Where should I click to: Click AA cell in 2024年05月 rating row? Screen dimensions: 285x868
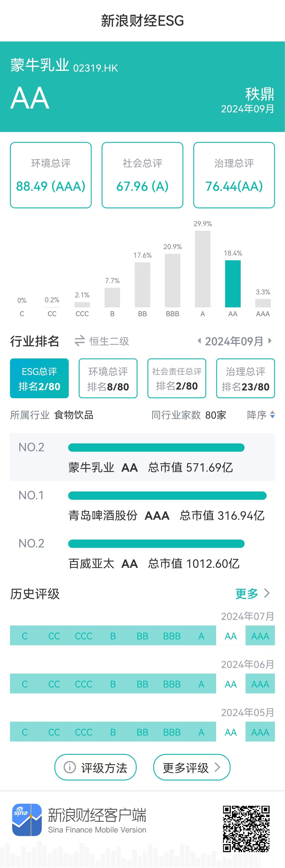coord(231,732)
